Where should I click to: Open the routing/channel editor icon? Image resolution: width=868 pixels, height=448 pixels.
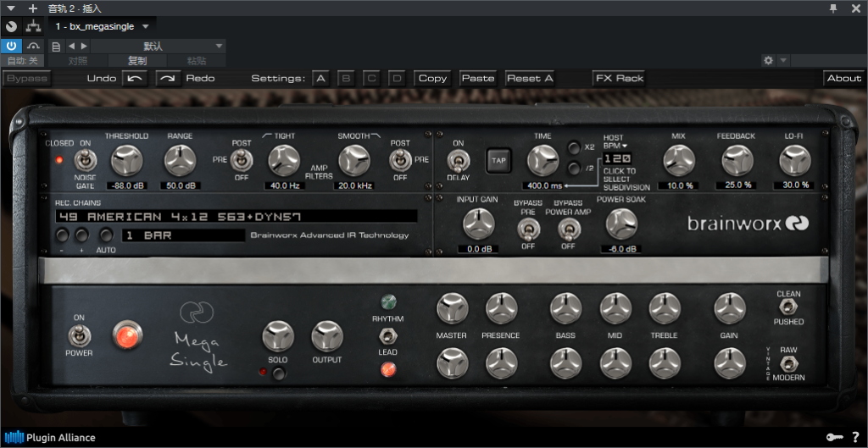pyautogui.click(x=34, y=26)
